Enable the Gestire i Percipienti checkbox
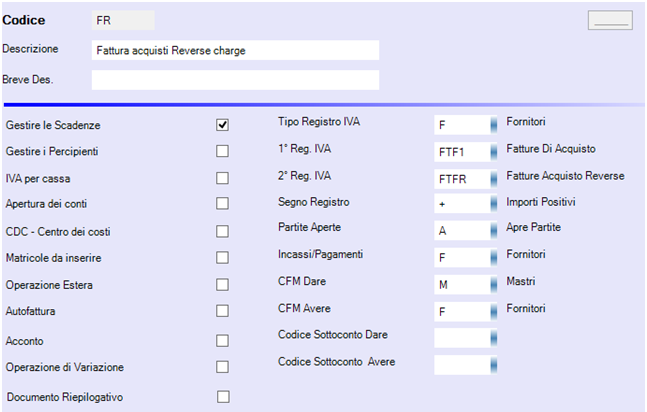 pyautogui.click(x=222, y=151)
